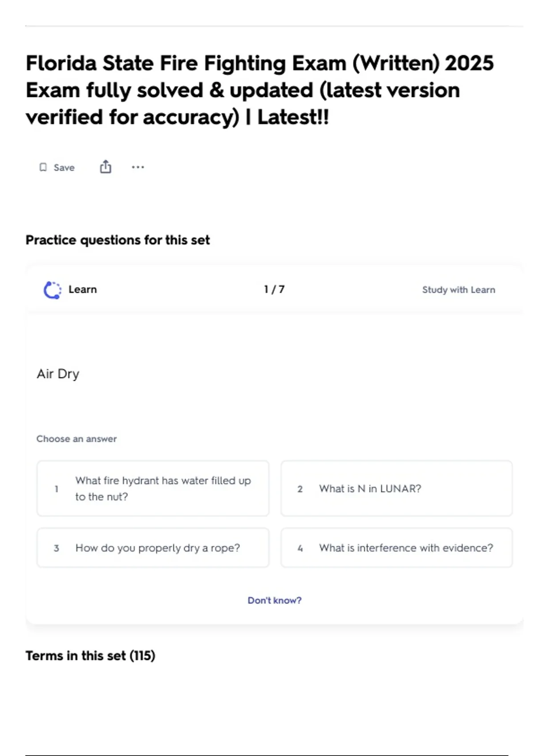Choose answer 'What is N in LUNAR?'
534x756 pixels.
tap(370, 489)
